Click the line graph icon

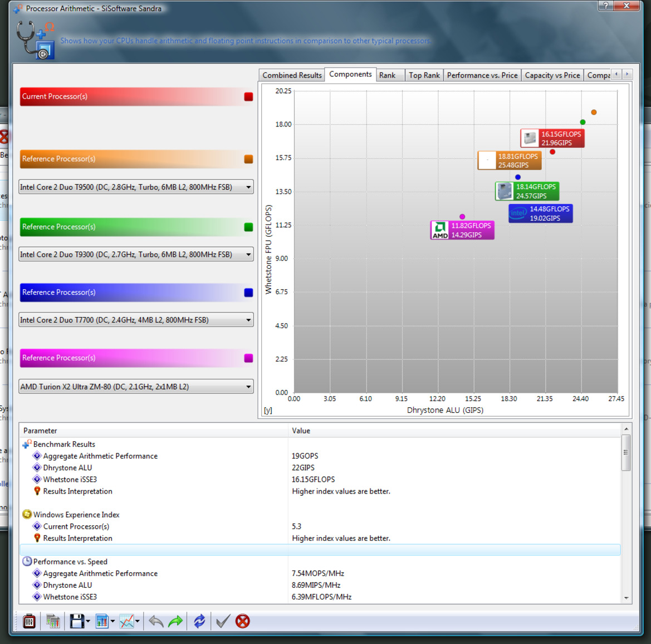[126, 621]
